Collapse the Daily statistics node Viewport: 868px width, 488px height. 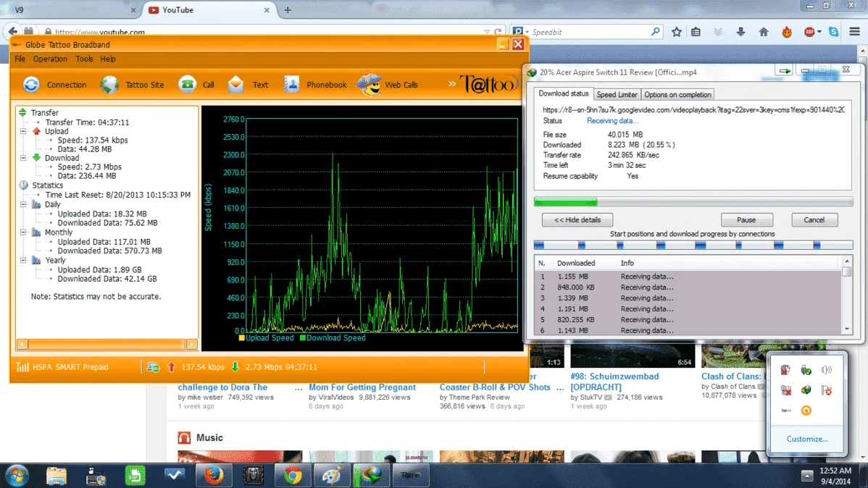click(x=23, y=204)
